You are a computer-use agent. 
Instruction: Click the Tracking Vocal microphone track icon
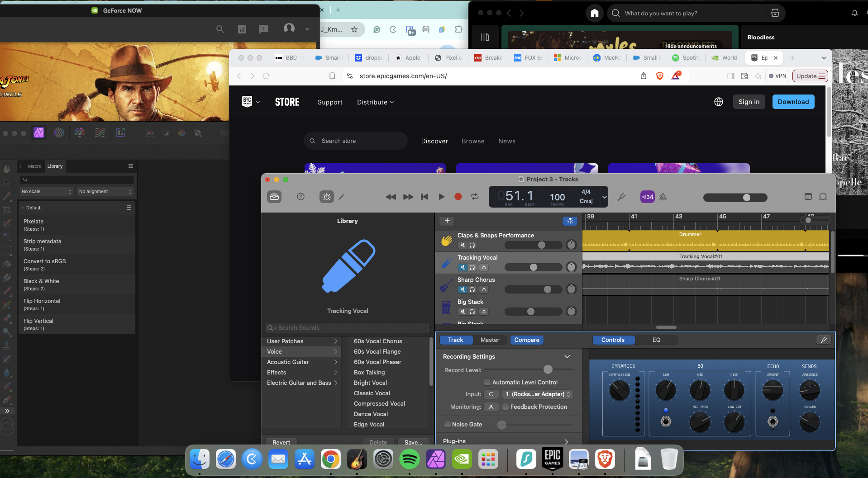pyautogui.click(x=446, y=262)
